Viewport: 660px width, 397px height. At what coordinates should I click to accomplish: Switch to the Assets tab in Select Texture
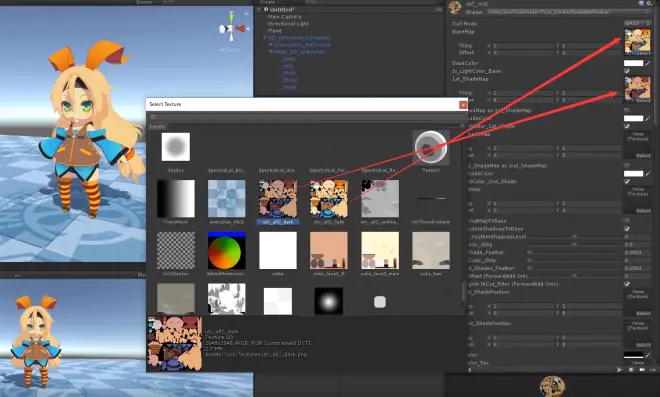pos(157,127)
